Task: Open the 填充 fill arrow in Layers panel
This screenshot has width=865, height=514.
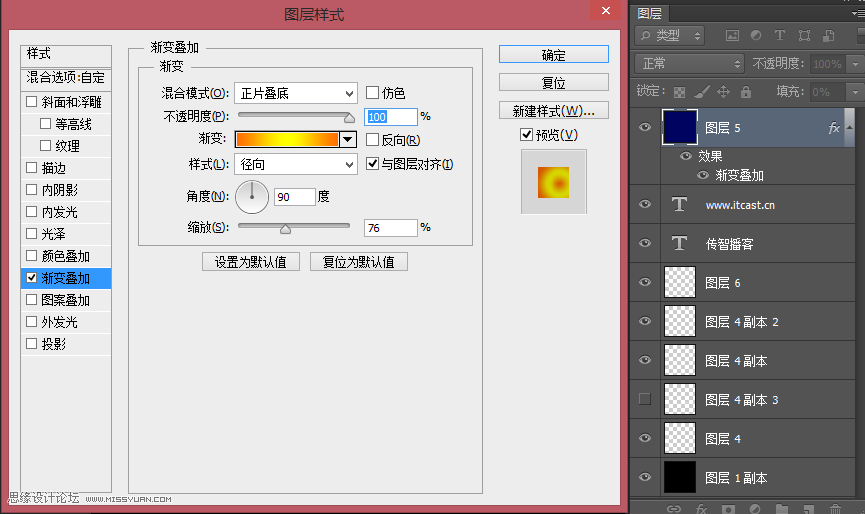Action: tap(855, 92)
